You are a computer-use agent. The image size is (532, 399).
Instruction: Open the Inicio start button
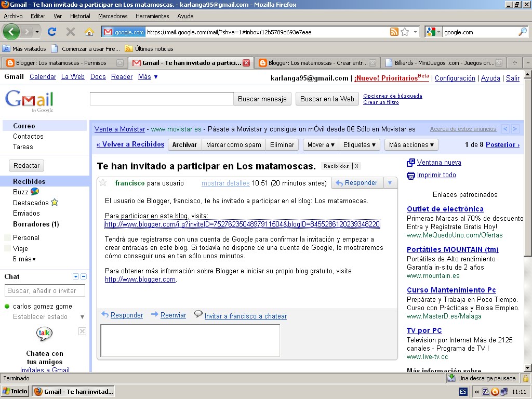[15, 391]
